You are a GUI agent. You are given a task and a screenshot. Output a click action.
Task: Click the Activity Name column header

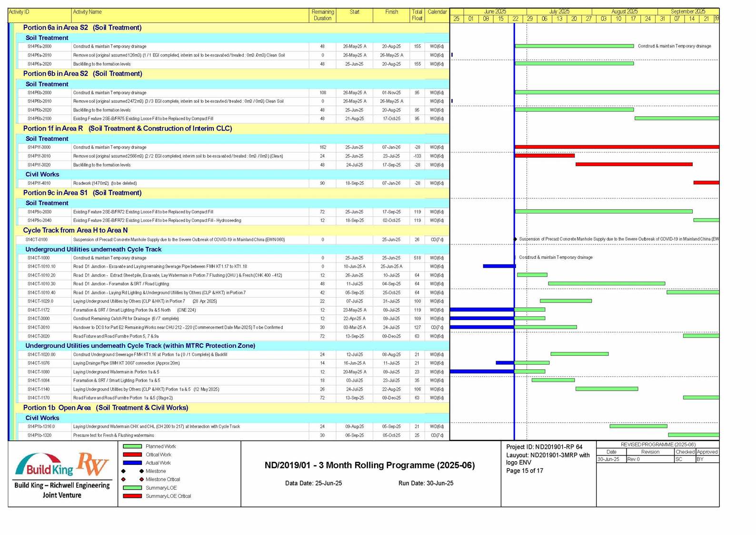click(190, 15)
